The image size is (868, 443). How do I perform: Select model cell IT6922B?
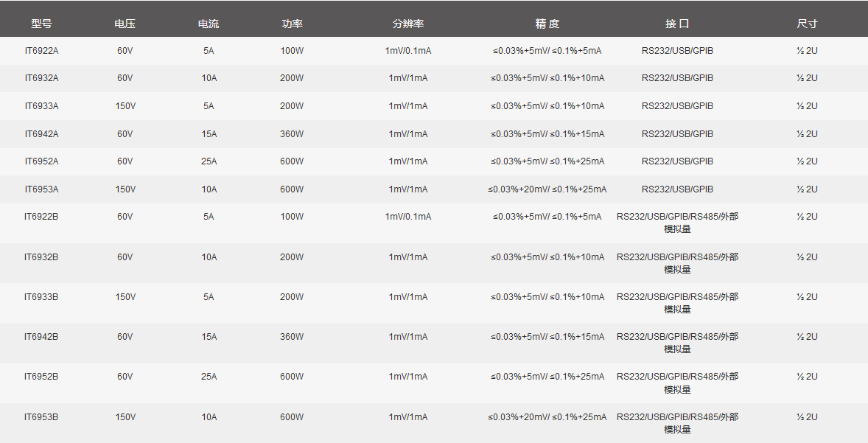pyautogui.click(x=41, y=217)
